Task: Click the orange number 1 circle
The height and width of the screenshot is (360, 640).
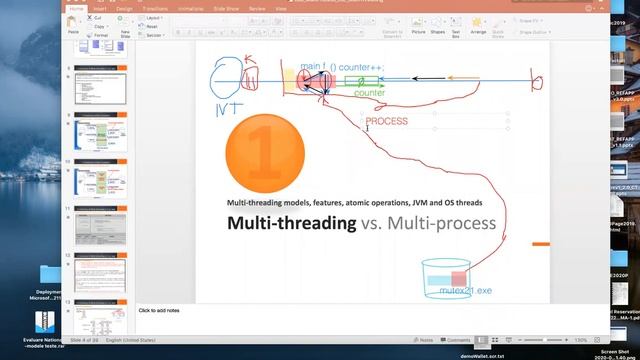Action: point(265,153)
